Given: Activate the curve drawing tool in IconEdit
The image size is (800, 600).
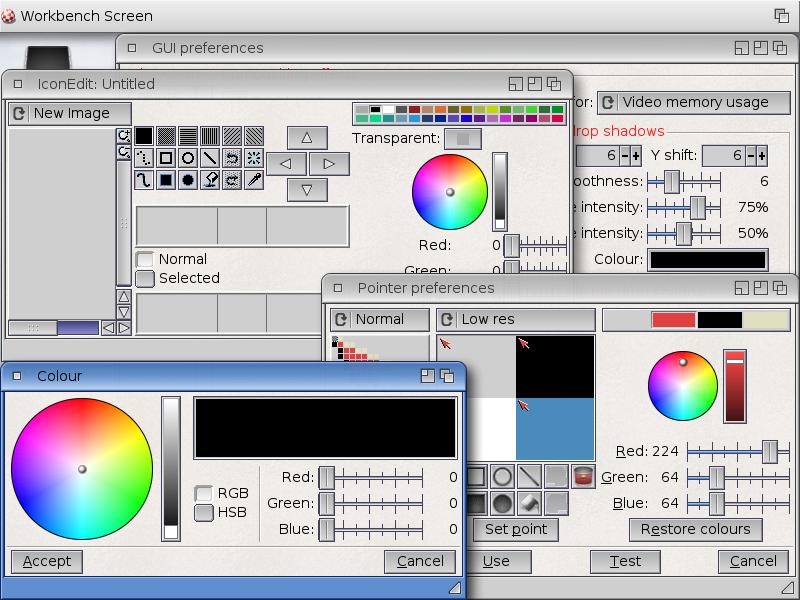Looking at the screenshot, I should pos(144,180).
